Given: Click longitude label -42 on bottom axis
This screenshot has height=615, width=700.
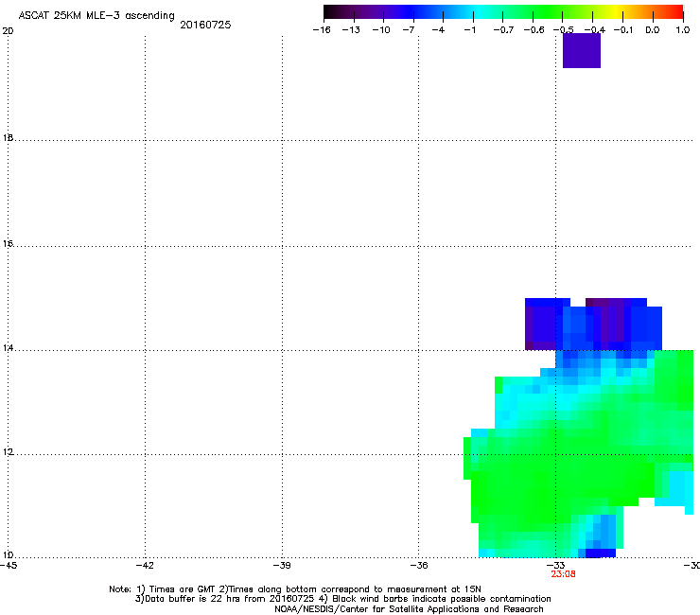Looking at the screenshot, I should [x=145, y=566].
